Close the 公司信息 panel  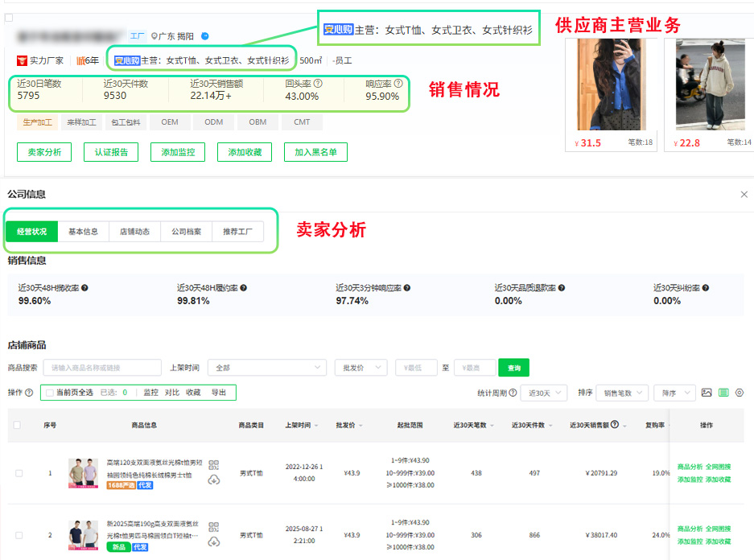tap(744, 195)
